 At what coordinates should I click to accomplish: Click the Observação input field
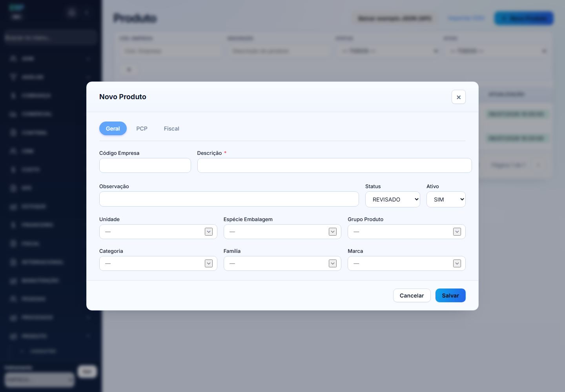pos(229,199)
